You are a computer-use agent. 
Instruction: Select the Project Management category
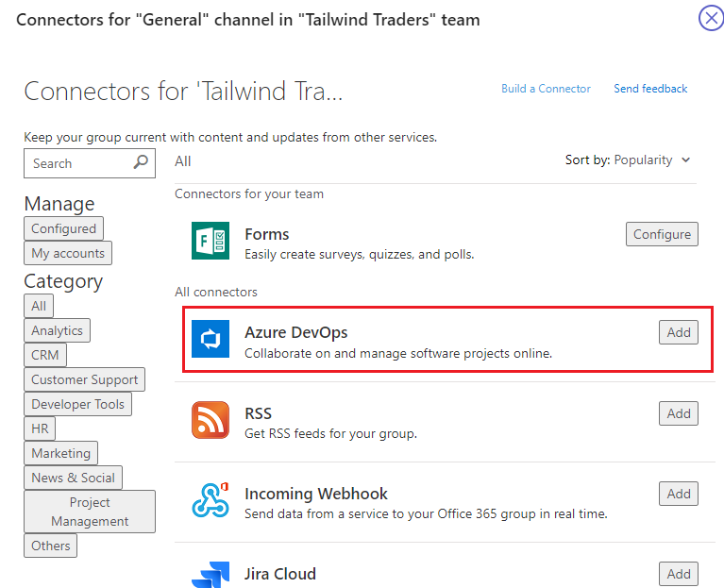pos(90,512)
